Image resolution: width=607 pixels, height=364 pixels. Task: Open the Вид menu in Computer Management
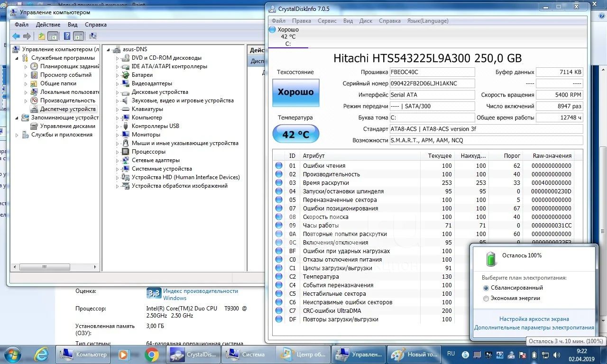pos(73,25)
